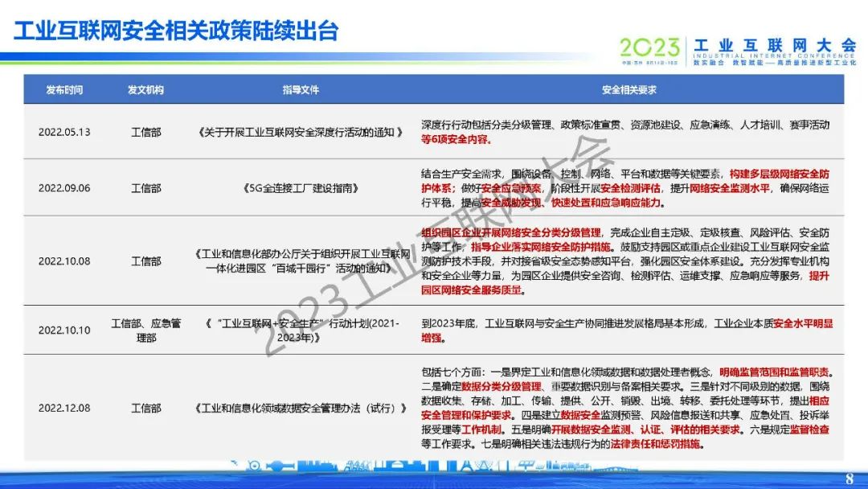Click the page number 8
Viewport: 868px width, 489px height.
click(x=849, y=479)
